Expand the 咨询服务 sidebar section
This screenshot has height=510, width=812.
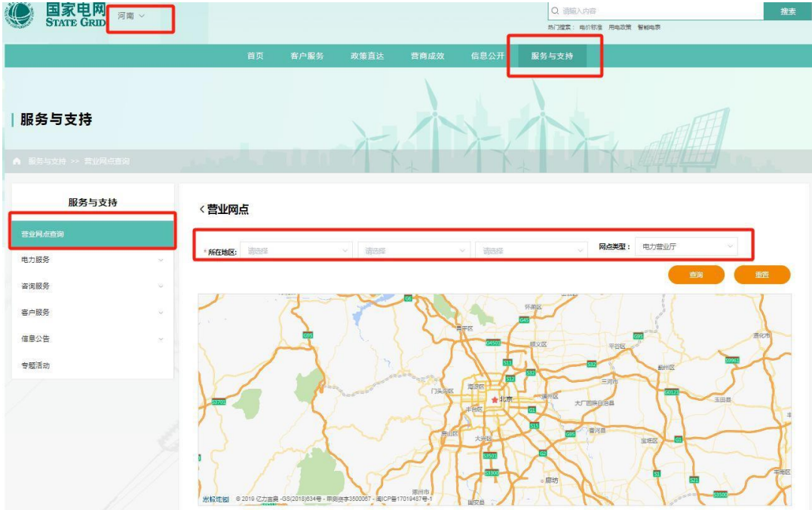92,286
